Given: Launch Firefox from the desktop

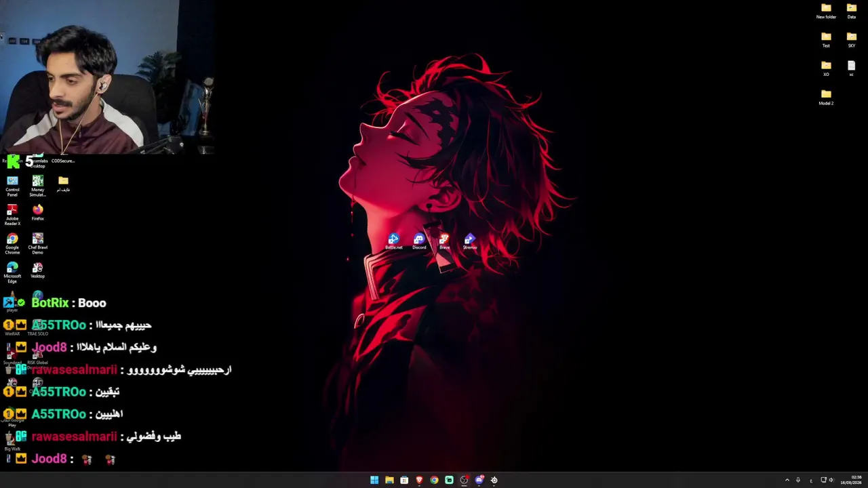Looking at the screenshot, I should [x=38, y=213].
